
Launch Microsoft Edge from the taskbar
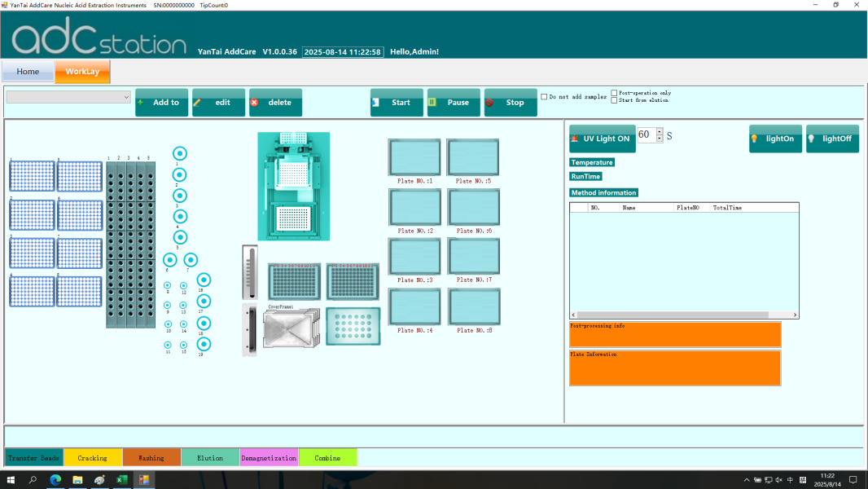pyautogui.click(x=55, y=479)
